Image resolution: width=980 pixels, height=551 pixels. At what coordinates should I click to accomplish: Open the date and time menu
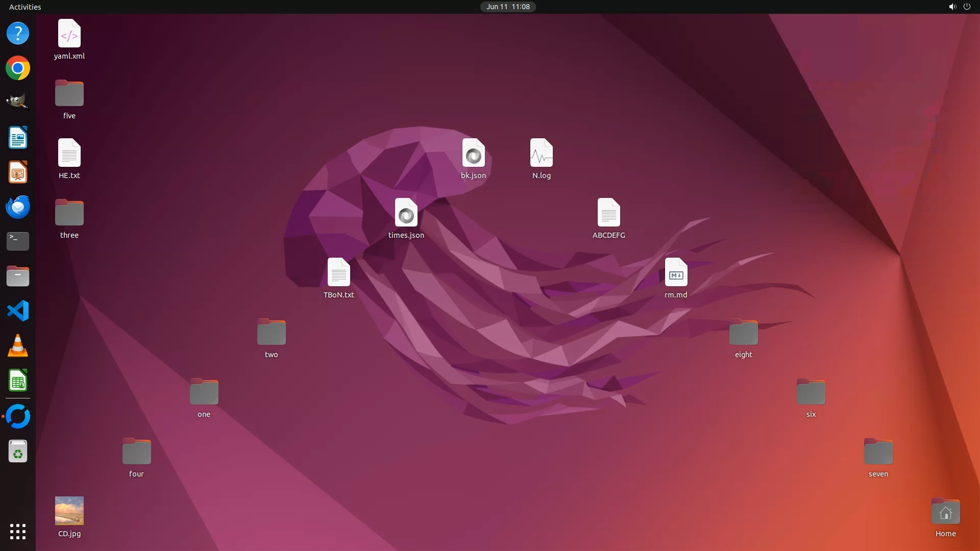coord(507,7)
